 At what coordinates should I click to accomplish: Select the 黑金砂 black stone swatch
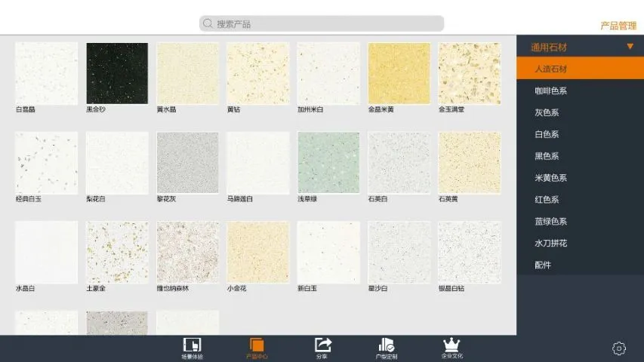point(117,73)
